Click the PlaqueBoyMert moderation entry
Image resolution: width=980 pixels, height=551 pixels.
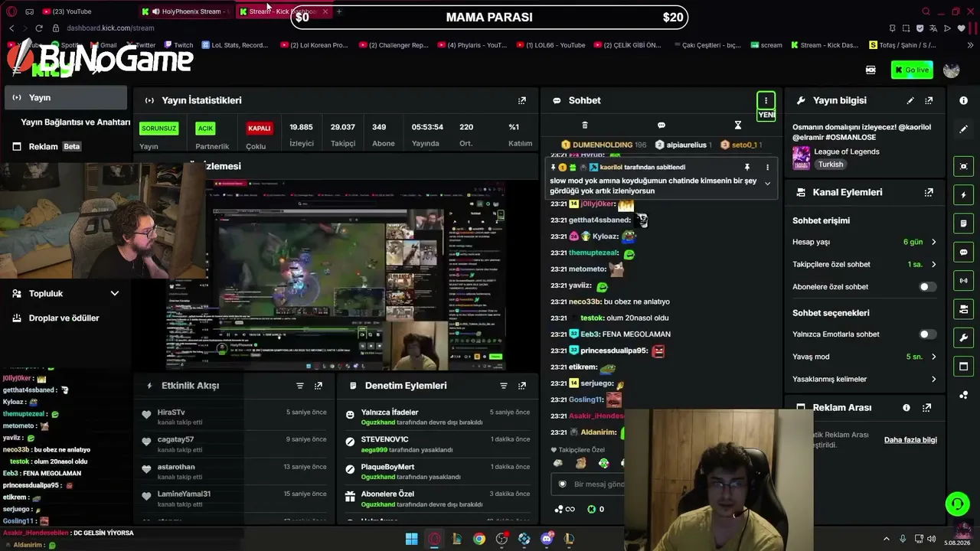(x=436, y=472)
